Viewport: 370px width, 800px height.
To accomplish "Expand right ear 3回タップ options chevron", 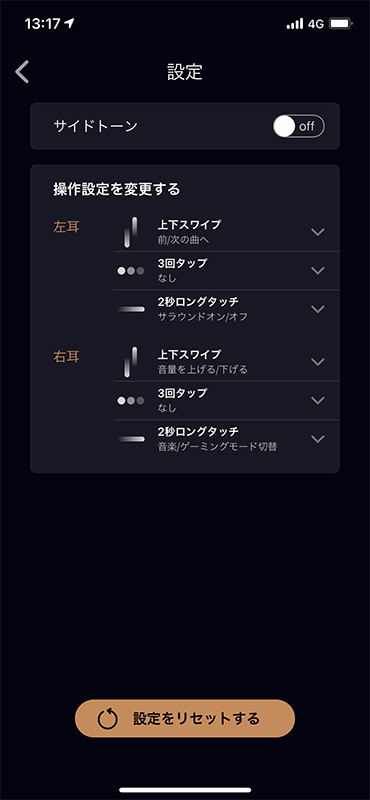I will pos(318,401).
